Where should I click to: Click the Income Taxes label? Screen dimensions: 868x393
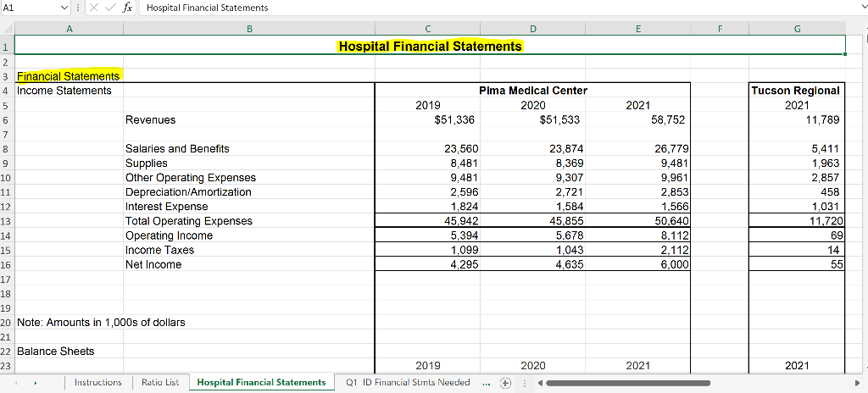pyautogui.click(x=249, y=250)
